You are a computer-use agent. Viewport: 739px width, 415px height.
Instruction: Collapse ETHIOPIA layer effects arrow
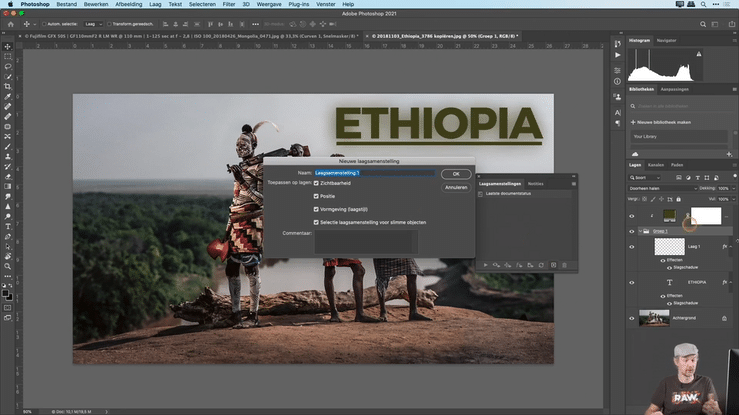(x=731, y=283)
